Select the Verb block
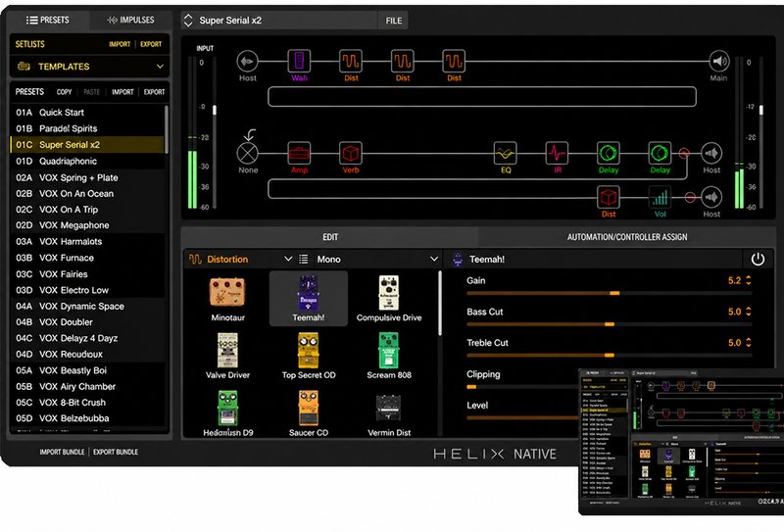Screen dimensions: 784x532 [351, 153]
